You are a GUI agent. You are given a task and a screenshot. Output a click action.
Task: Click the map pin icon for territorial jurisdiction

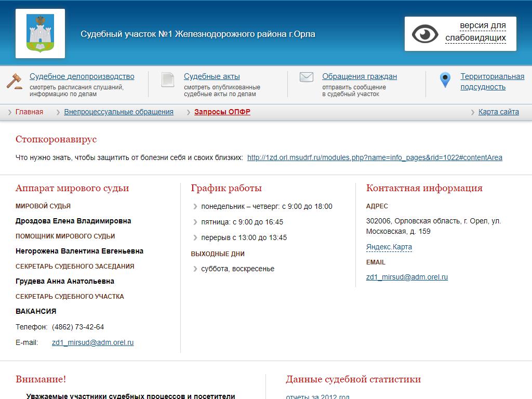coord(445,80)
